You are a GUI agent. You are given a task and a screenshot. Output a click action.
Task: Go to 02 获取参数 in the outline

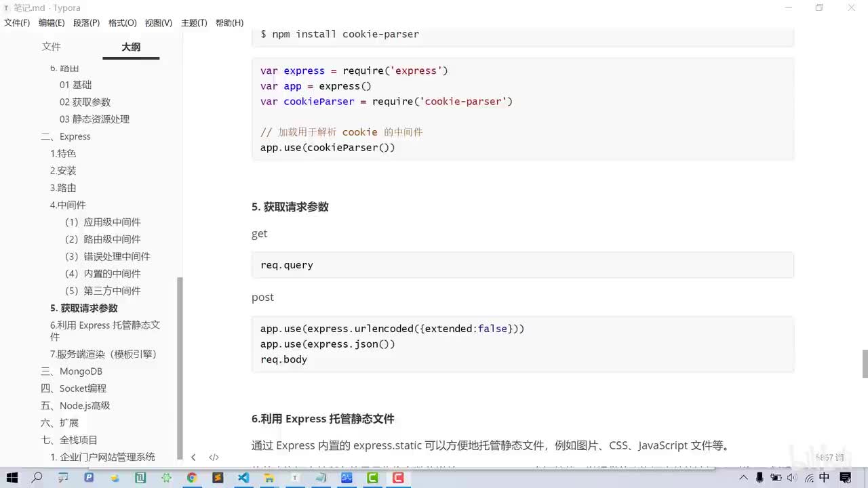point(85,102)
